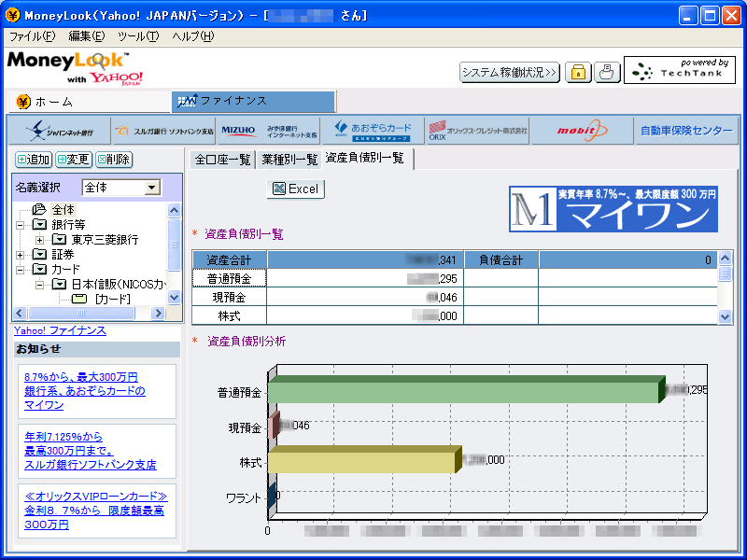
Task: Open the ツール menu
Action: tap(138, 36)
